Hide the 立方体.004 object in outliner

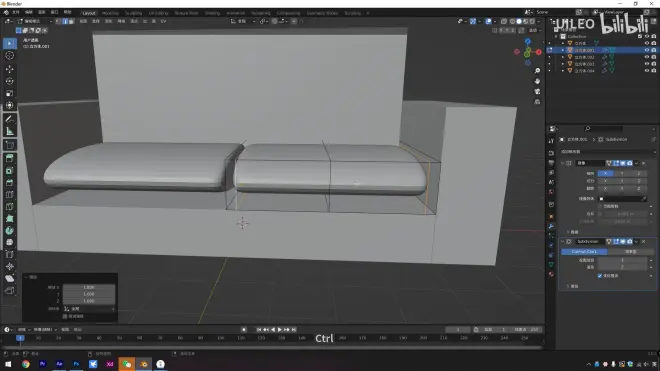(647, 71)
